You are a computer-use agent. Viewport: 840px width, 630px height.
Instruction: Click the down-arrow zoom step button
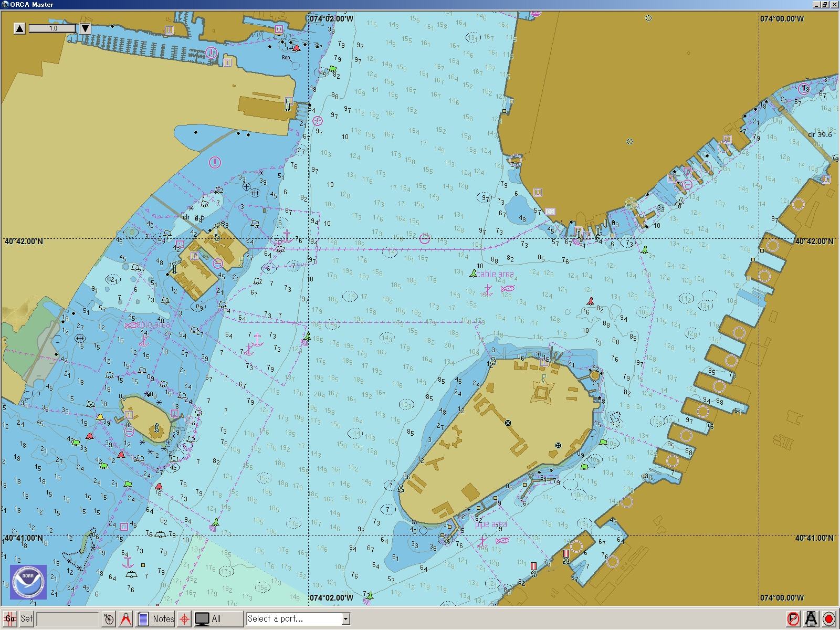pos(85,28)
